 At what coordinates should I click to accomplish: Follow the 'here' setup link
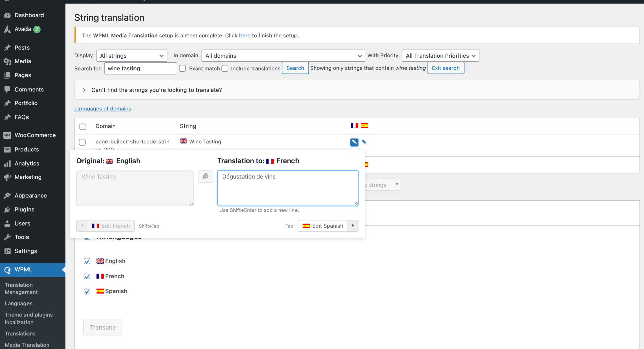[x=245, y=36]
